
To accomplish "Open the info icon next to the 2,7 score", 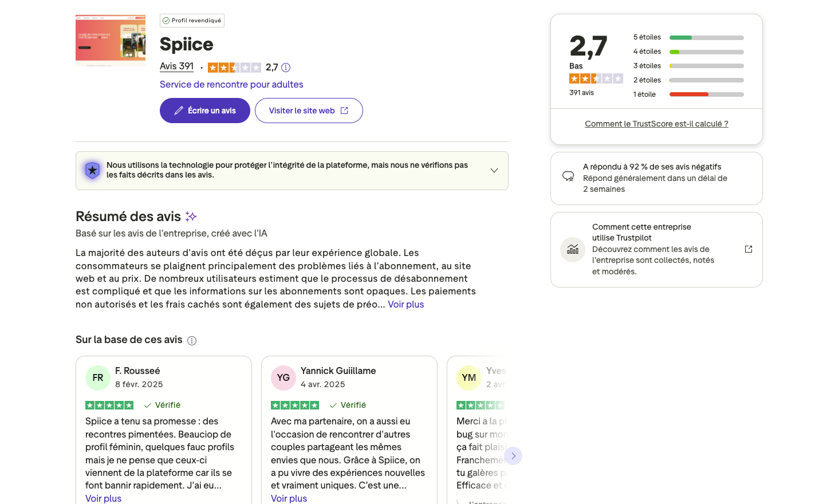I will pos(285,67).
